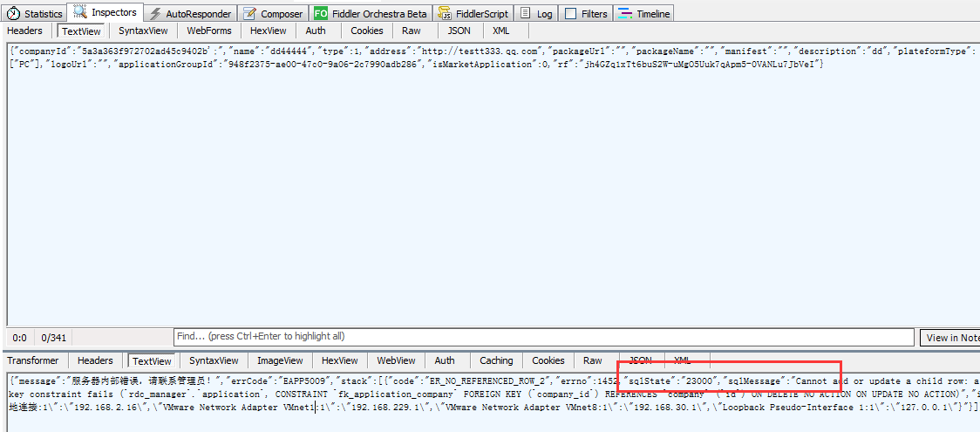This screenshot has width=980, height=432.
Task: Open Fiddler Orchestra Beta tab
Action: click(x=371, y=13)
